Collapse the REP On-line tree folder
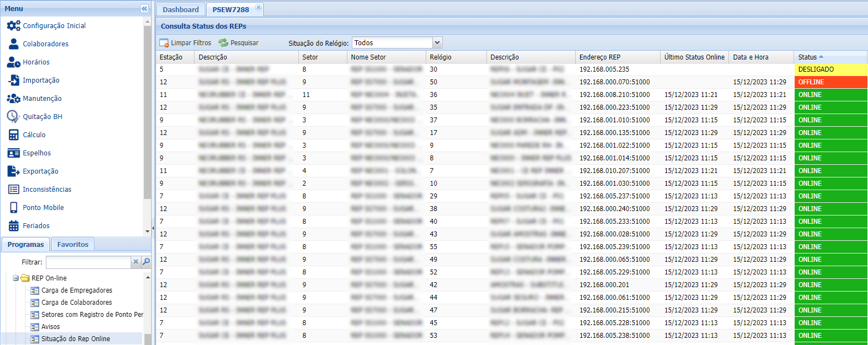Viewport: 868px width, 345px height. pyautogui.click(x=16, y=278)
